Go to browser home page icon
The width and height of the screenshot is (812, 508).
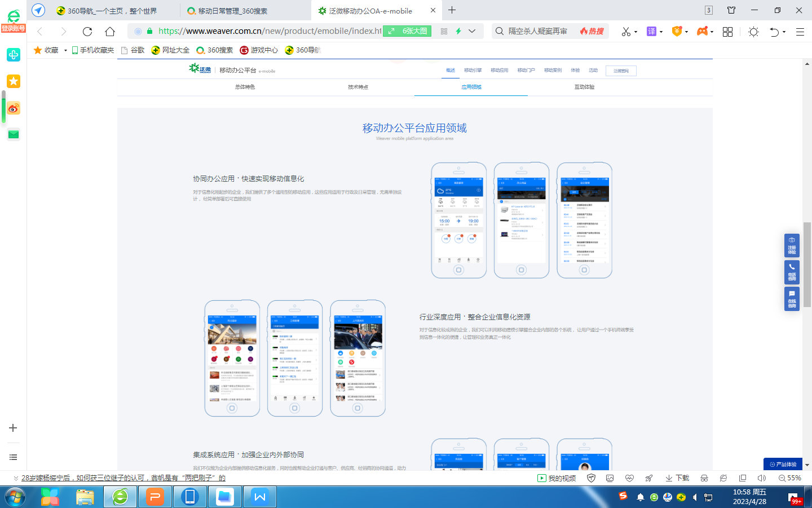pyautogui.click(x=111, y=32)
